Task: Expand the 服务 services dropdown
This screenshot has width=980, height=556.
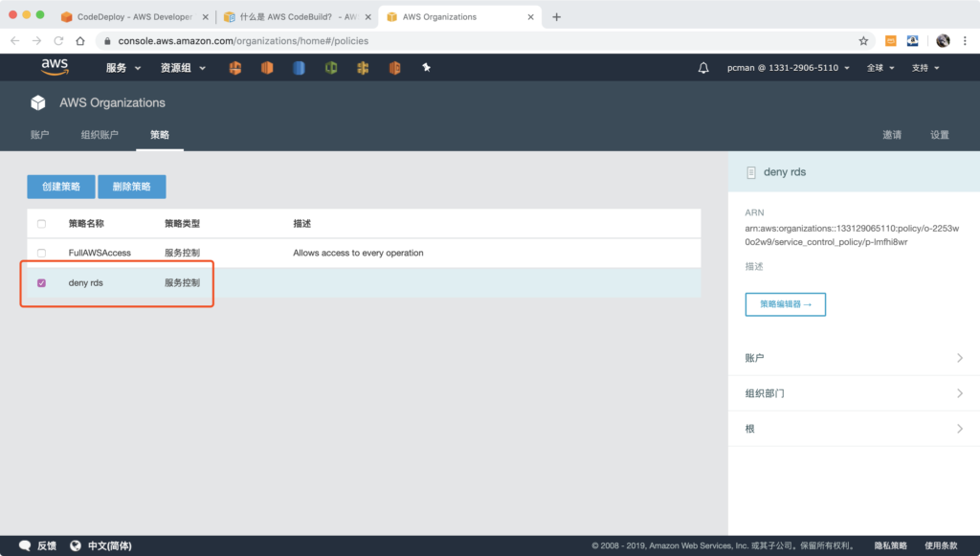Action: (x=123, y=68)
